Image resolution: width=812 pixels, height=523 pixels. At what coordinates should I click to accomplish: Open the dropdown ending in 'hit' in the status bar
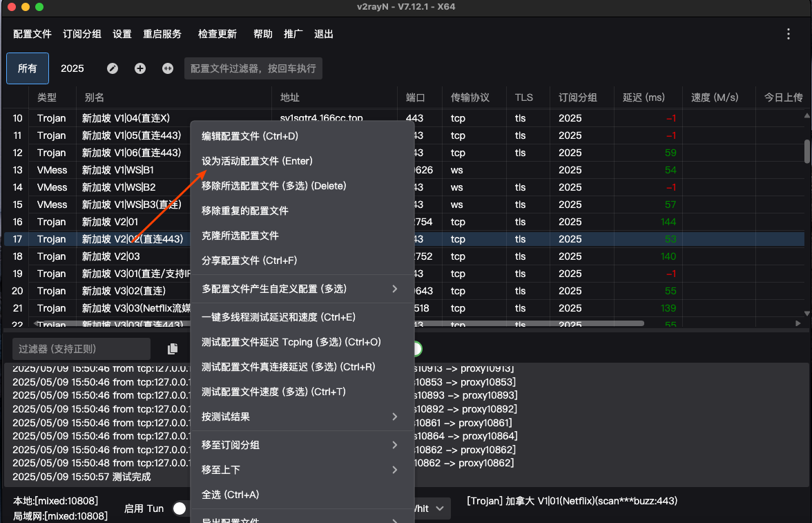coord(431,508)
